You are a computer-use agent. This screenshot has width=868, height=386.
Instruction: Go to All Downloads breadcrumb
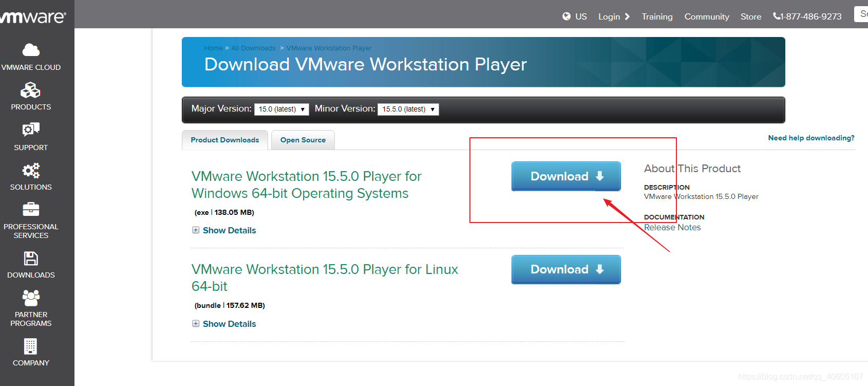[x=253, y=48]
